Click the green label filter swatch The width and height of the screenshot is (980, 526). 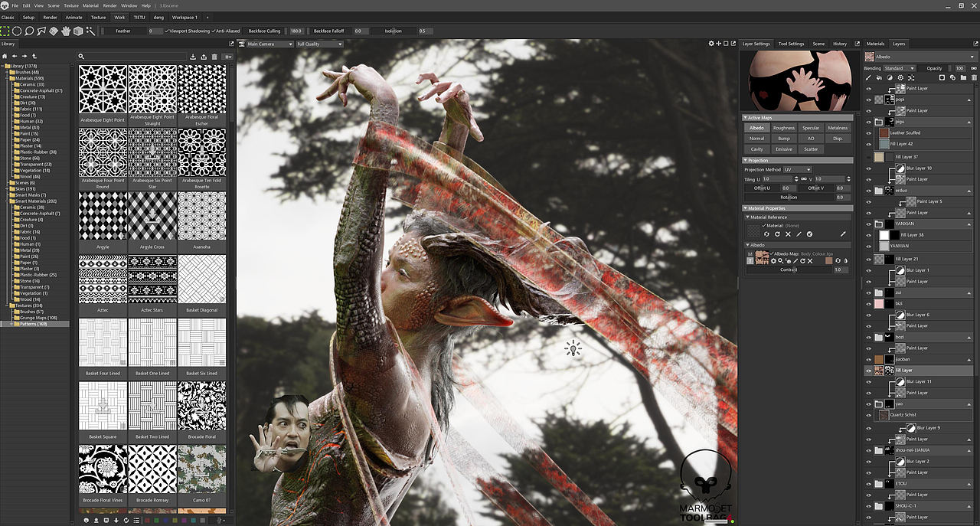[156, 521]
